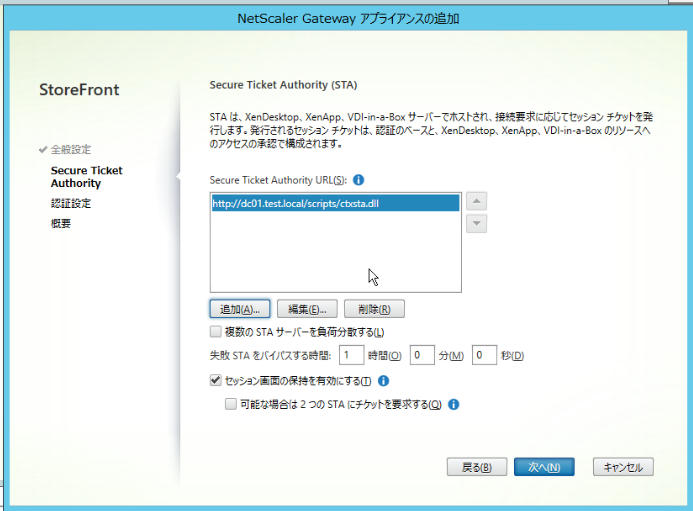The height and width of the screenshot is (511, 693).
Task: Check 可能な場合は 2 つの STA にチケットを要求する
Action: (x=231, y=404)
